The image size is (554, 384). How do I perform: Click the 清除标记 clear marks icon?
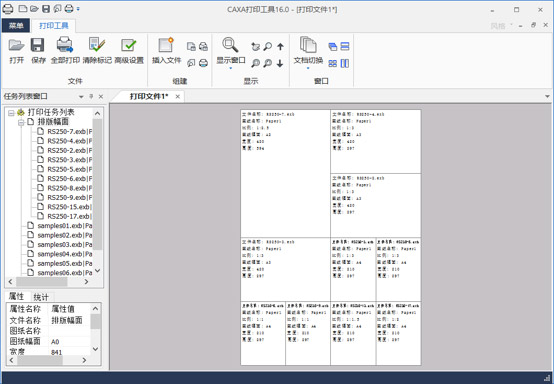[x=97, y=45]
